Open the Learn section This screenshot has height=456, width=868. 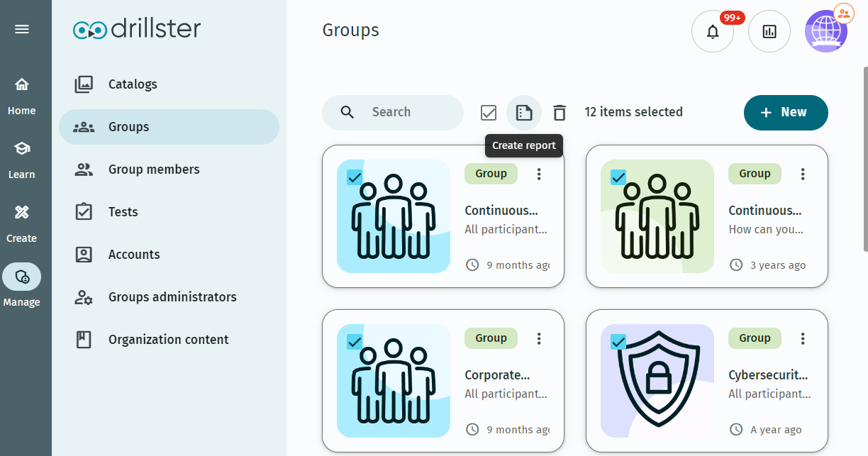click(22, 160)
